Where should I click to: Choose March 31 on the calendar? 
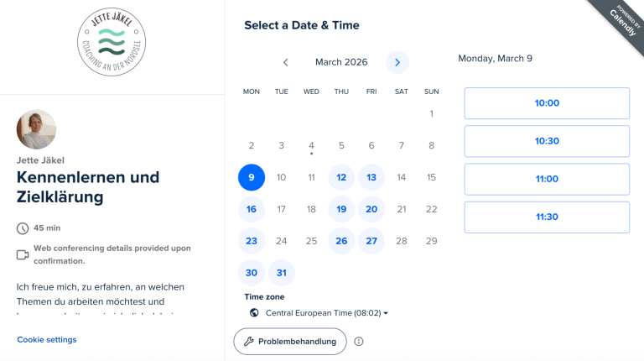point(281,273)
